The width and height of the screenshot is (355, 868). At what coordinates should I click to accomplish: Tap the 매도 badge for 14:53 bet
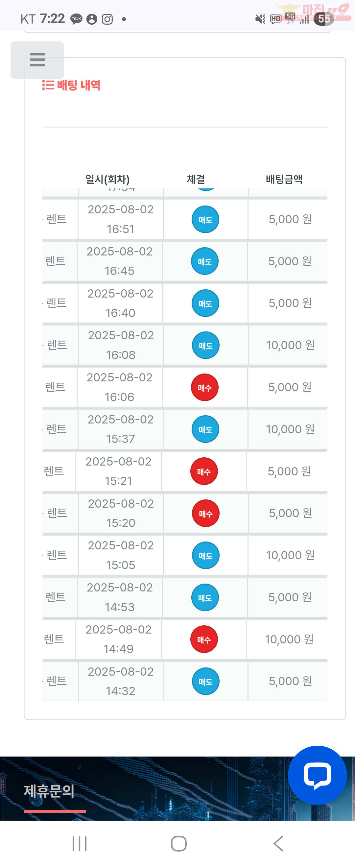[205, 597]
